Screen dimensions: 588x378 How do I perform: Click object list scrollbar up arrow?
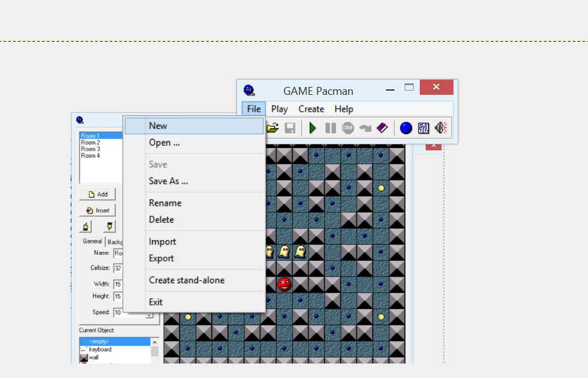point(154,342)
